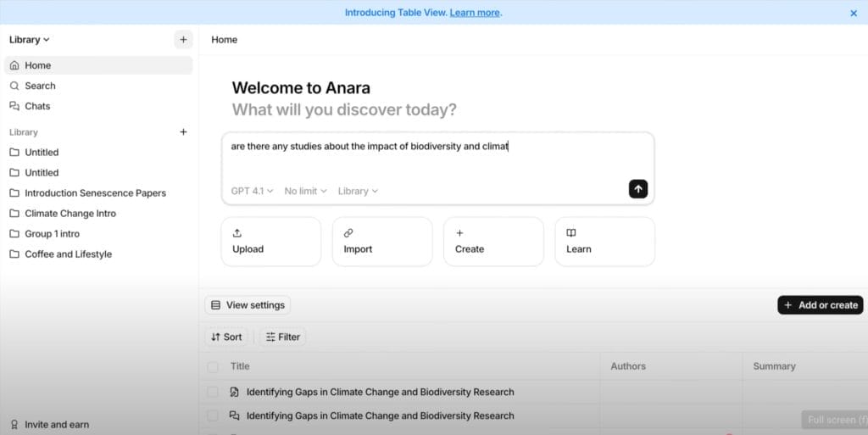Click inside the question prompt text field

click(437, 158)
